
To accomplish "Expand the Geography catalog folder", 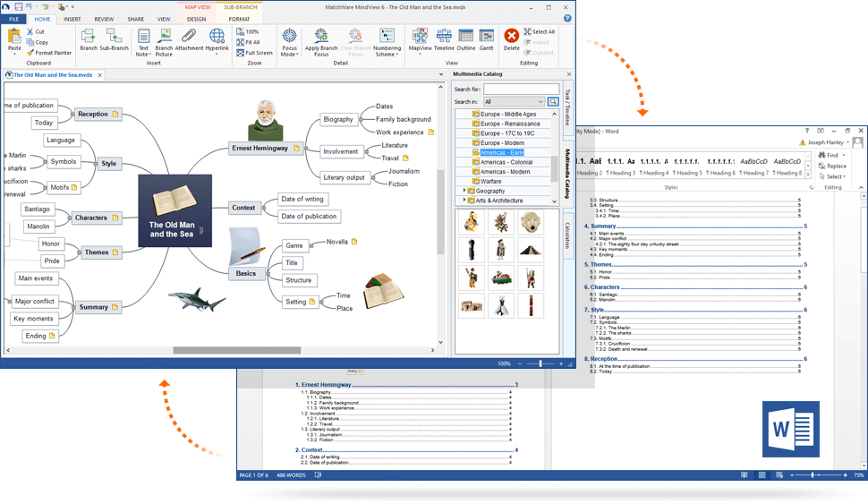I will [464, 190].
